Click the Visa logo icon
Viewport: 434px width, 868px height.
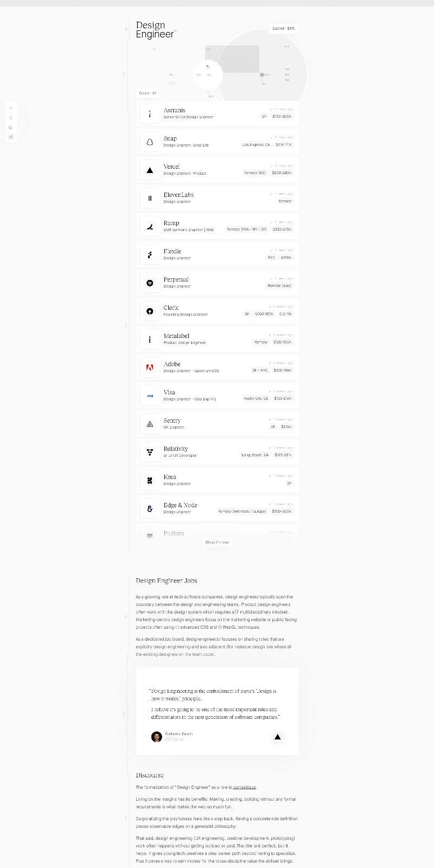click(x=150, y=396)
